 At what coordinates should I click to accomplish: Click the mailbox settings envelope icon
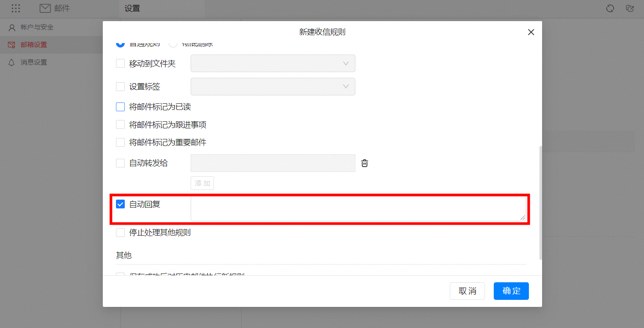[12, 45]
